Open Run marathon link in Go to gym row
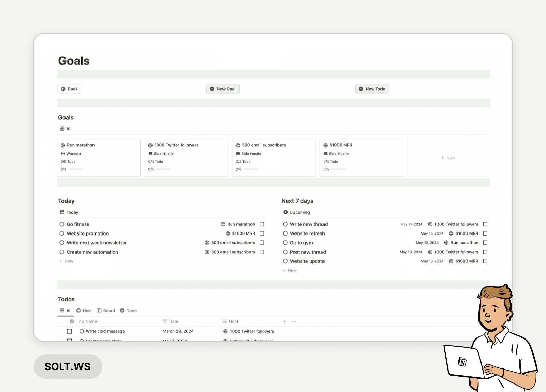The height and width of the screenshot is (392, 546). point(461,243)
